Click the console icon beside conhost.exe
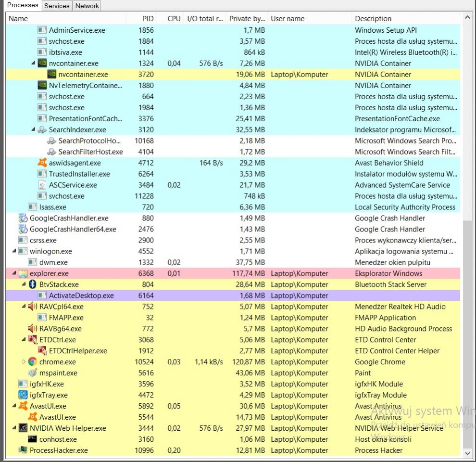The image size is (476, 462). tap(33, 439)
